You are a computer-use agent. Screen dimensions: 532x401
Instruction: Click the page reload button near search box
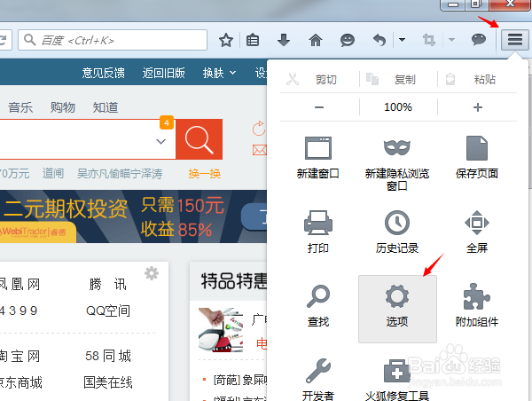click(x=4, y=40)
